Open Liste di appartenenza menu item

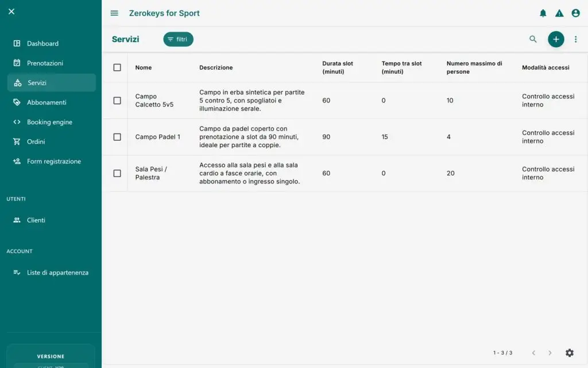point(51,272)
